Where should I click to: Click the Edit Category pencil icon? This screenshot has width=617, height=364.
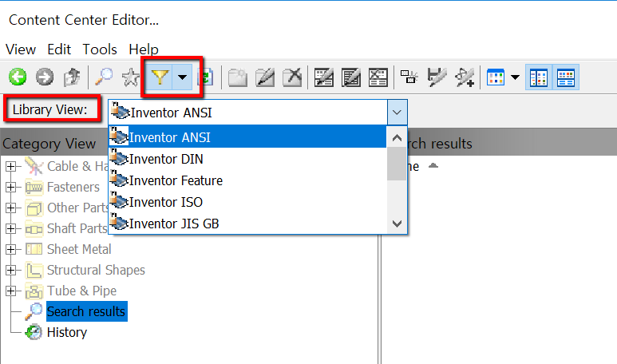pyautogui.click(x=265, y=77)
